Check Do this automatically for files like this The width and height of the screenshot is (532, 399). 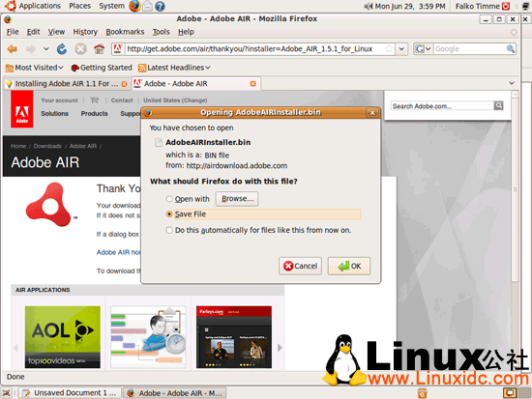pos(169,230)
